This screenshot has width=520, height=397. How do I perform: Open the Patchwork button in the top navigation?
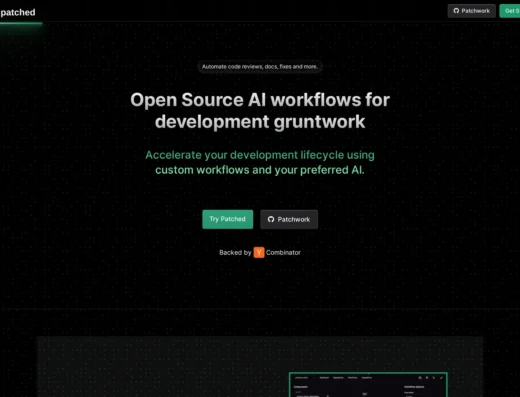(472, 11)
